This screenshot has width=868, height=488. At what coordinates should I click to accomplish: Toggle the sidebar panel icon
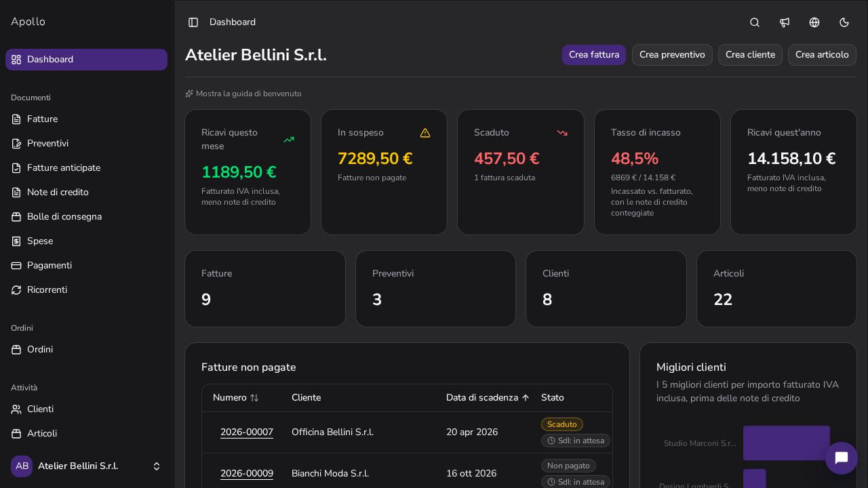click(193, 22)
